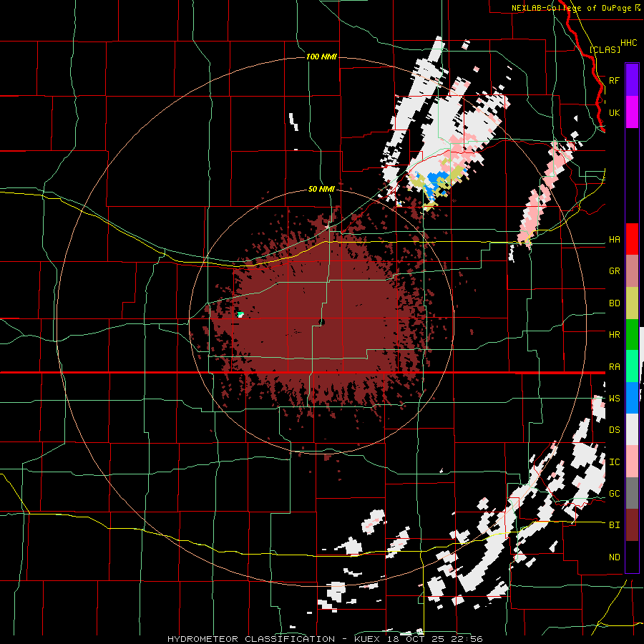This screenshot has height=644, width=644.
Task: Click the red HA legend color swatch
Action: [x=632, y=239]
